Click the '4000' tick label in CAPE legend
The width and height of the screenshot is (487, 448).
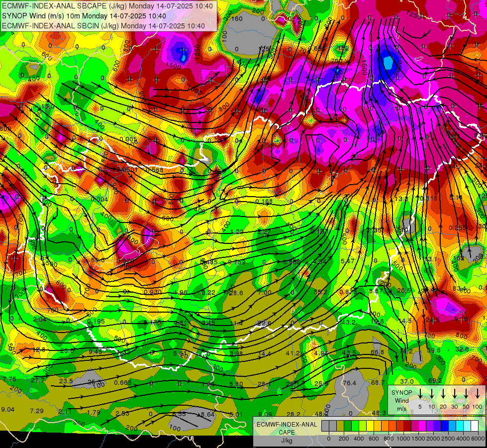(x=463, y=439)
